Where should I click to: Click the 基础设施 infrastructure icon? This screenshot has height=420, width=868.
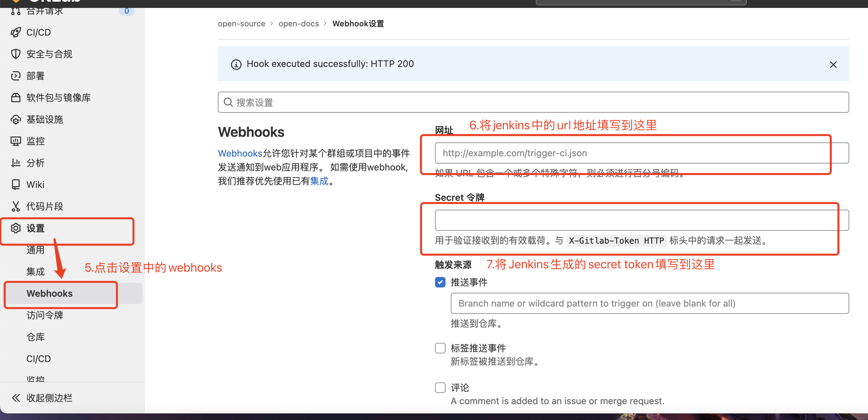(15, 119)
